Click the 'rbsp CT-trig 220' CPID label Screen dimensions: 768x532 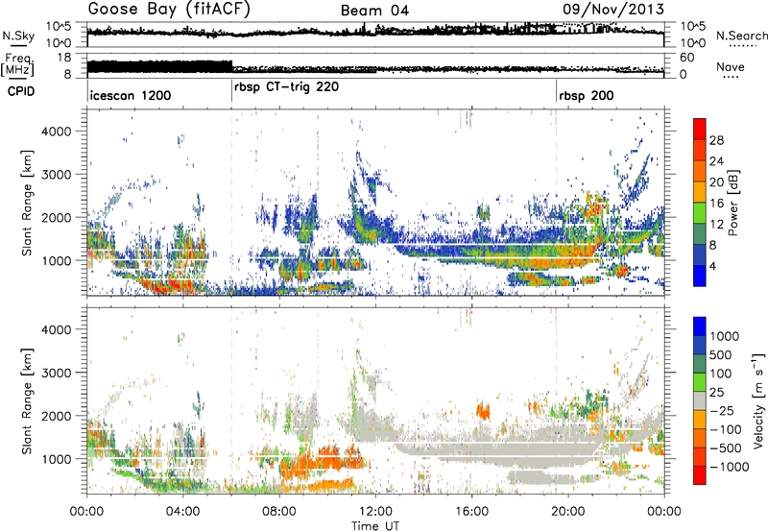(x=286, y=86)
